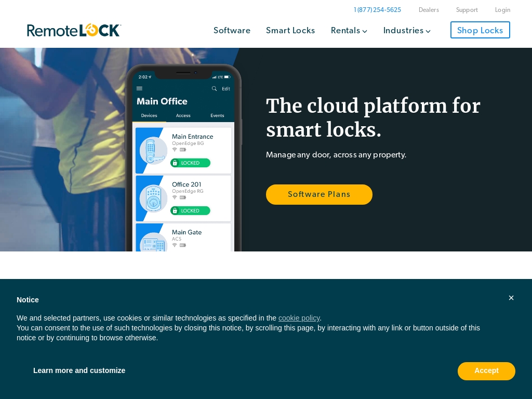
Task: Click Learn more and customize
Action: (x=79, y=370)
